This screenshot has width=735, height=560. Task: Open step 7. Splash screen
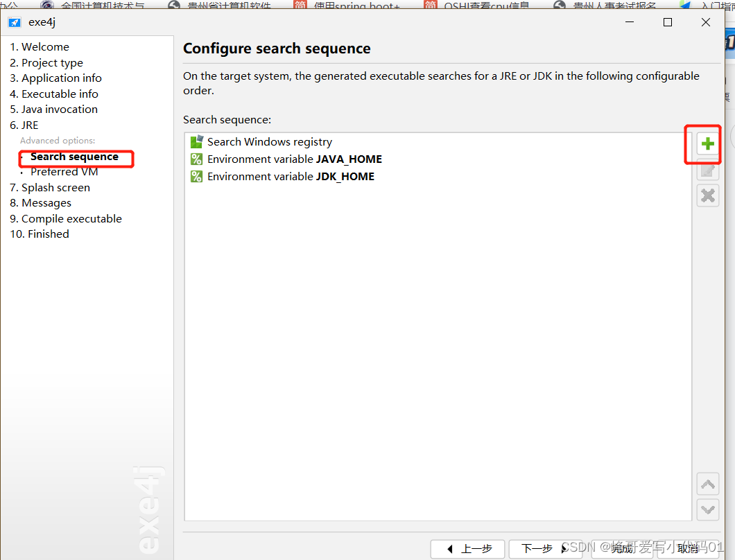pyautogui.click(x=50, y=187)
